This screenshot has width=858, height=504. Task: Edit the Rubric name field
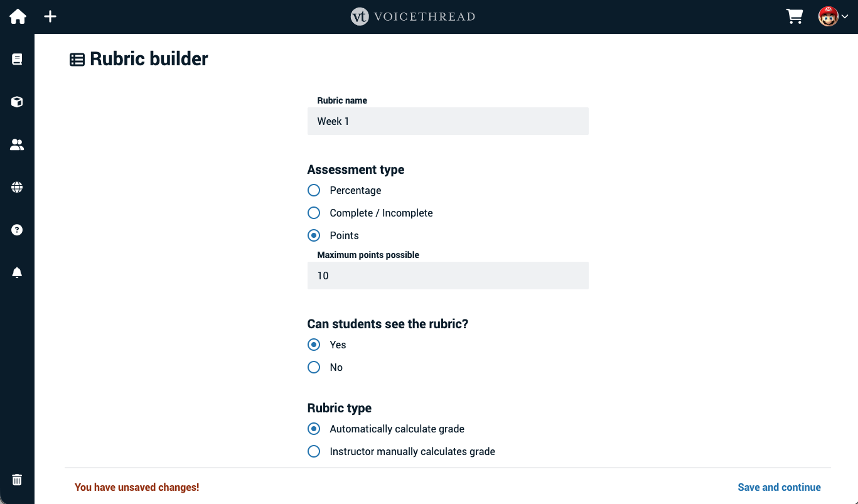coord(448,121)
